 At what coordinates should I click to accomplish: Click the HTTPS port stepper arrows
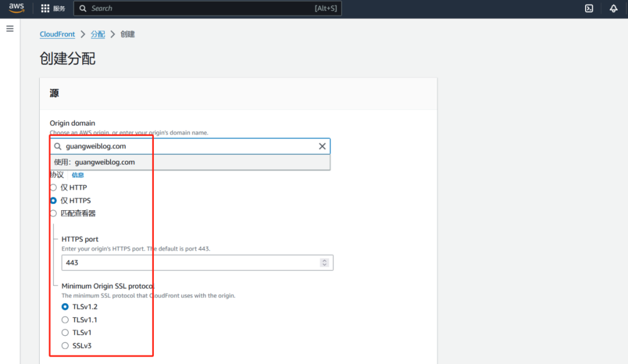click(324, 262)
